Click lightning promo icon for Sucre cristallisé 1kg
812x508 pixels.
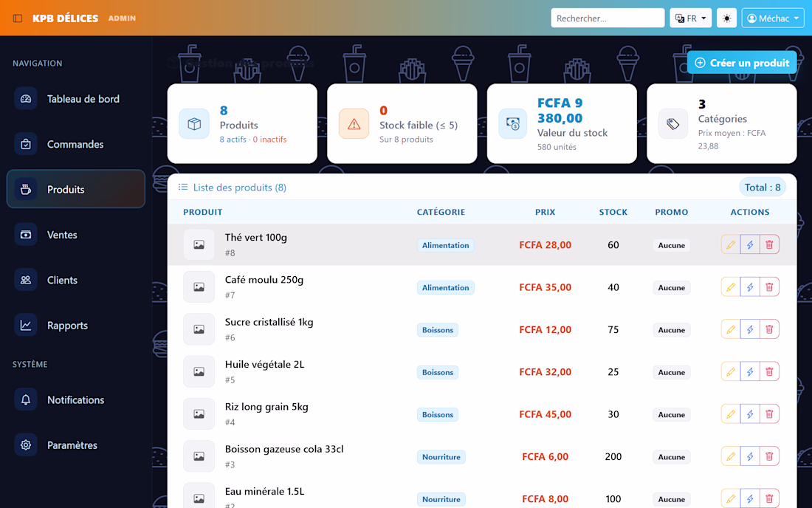click(750, 329)
